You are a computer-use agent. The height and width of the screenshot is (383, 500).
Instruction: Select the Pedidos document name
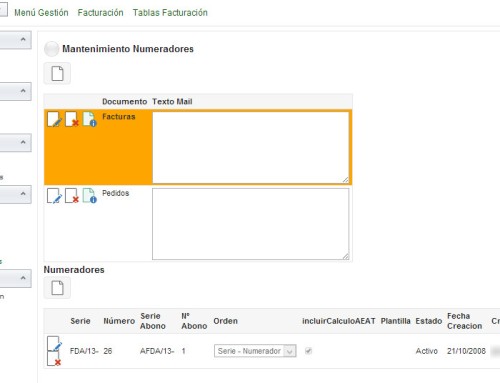tap(115, 193)
